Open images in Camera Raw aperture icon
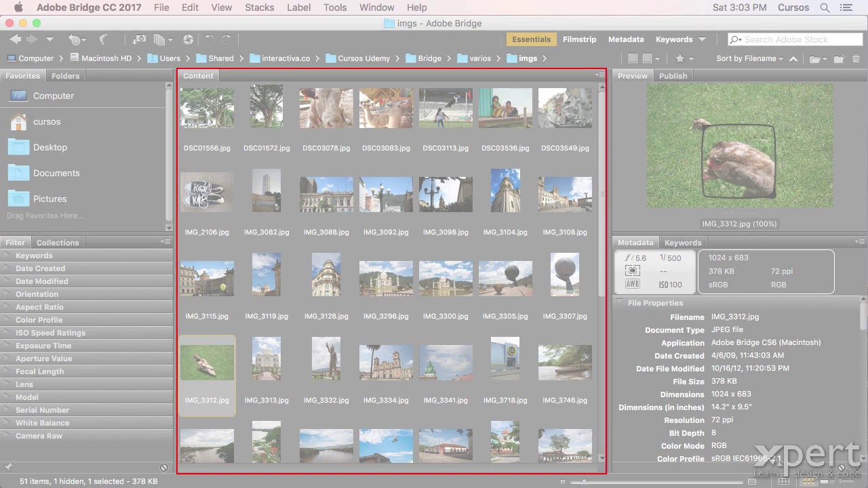 pos(188,40)
